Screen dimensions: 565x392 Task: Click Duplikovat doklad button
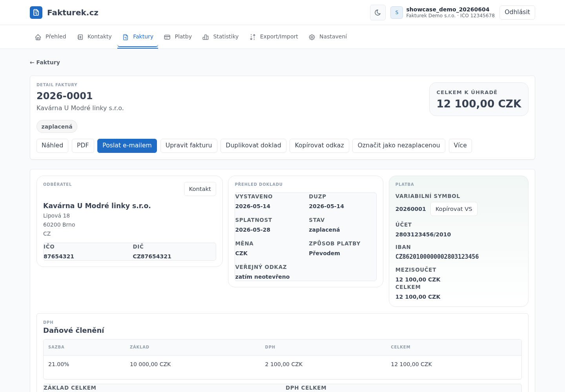[x=253, y=145]
